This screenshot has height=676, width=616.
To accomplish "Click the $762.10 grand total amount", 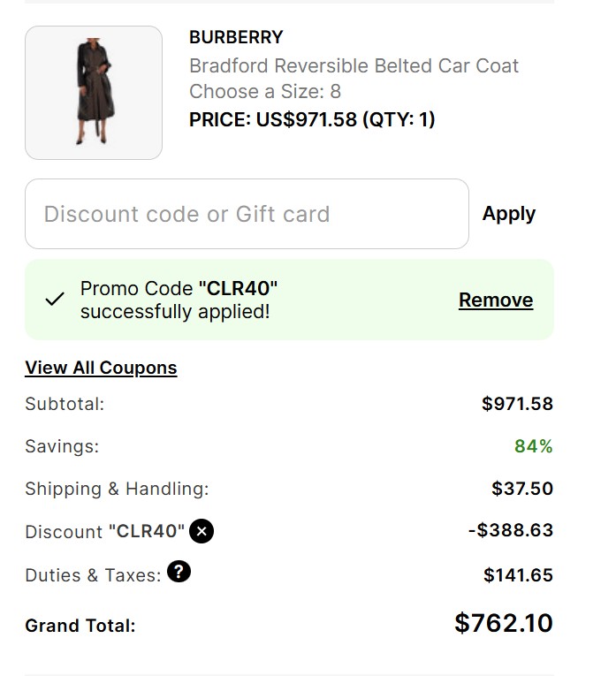I will click(x=503, y=623).
